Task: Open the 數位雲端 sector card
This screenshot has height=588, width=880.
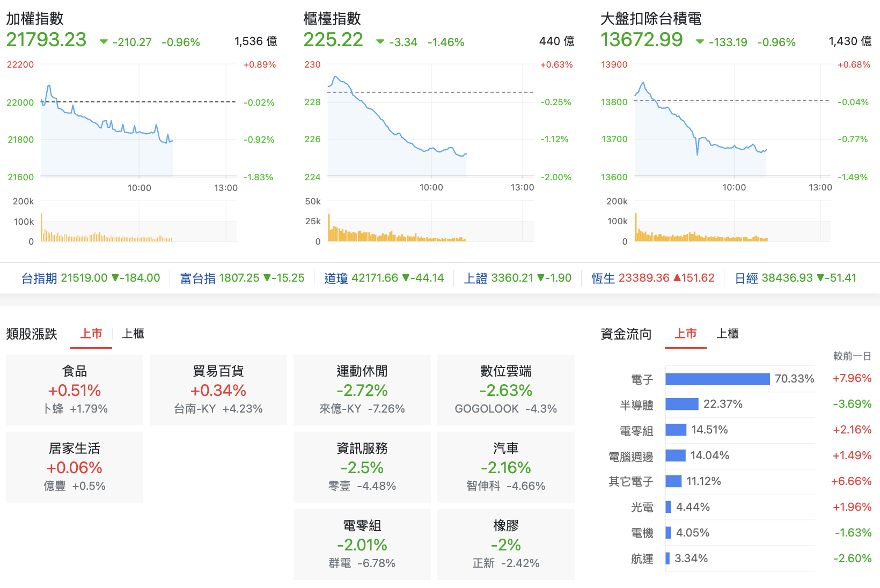Action: click(x=506, y=390)
